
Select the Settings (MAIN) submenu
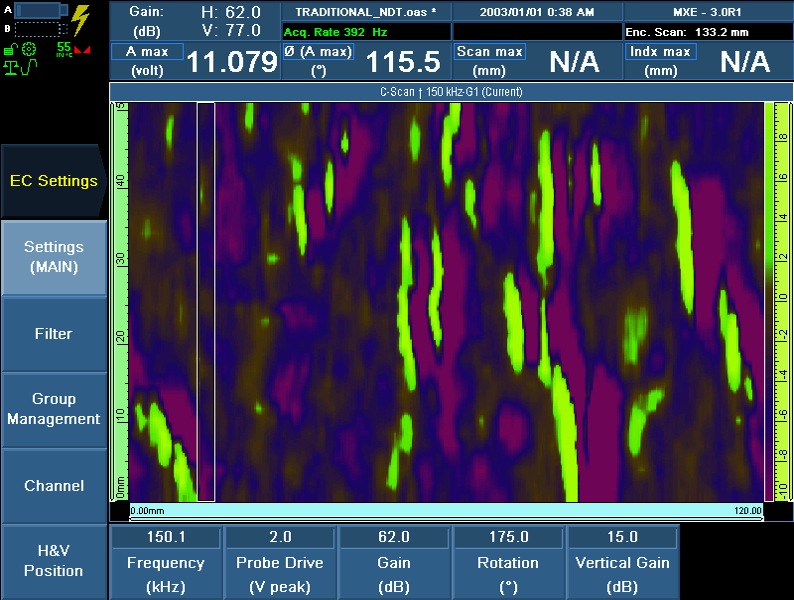coord(53,257)
